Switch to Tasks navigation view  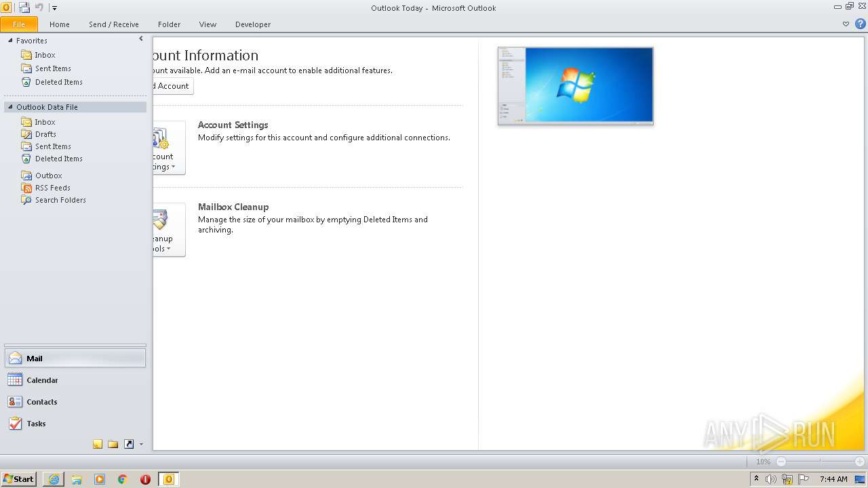(75, 424)
